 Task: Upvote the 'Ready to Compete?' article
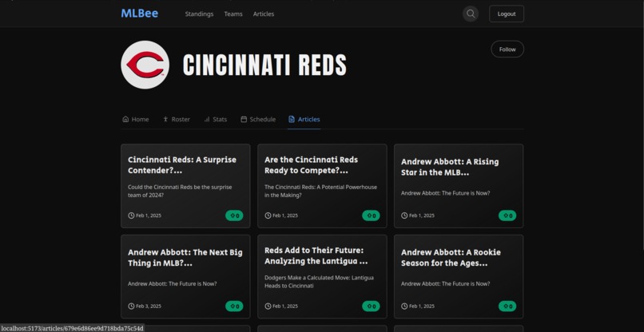click(371, 215)
